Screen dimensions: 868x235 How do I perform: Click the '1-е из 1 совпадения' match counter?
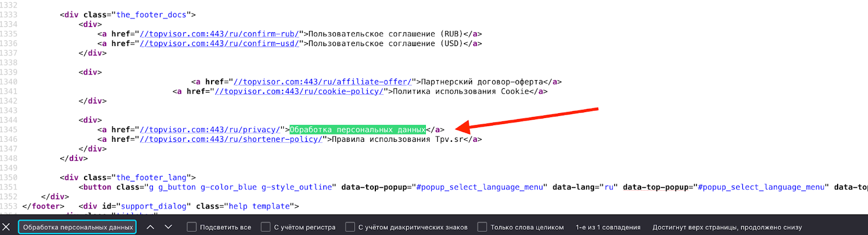608,227
